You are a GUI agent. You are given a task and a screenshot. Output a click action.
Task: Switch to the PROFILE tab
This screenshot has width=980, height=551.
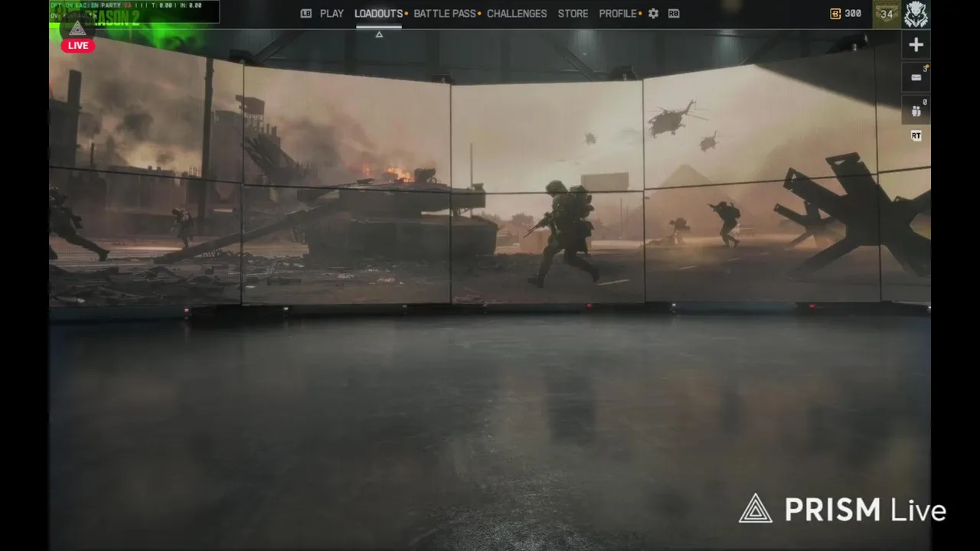pyautogui.click(x=618, y=14)
